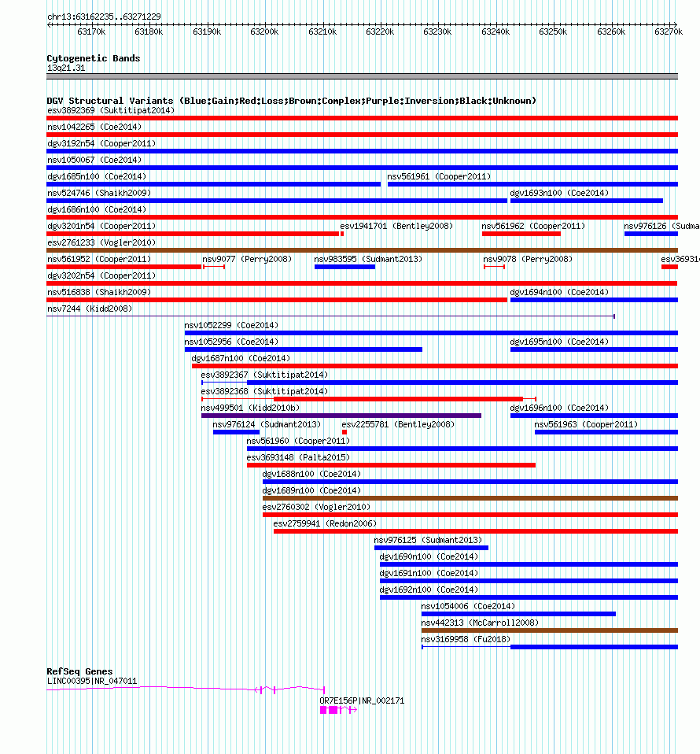Click nsv561952 (Cooper2011) label
700x754 pixels.
(99, 259)
